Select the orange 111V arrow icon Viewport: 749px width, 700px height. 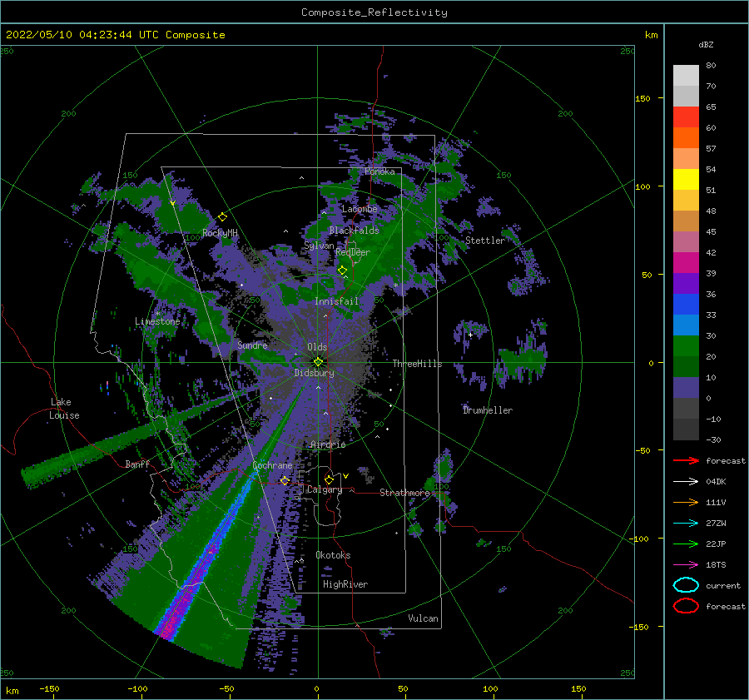point(686,502)
